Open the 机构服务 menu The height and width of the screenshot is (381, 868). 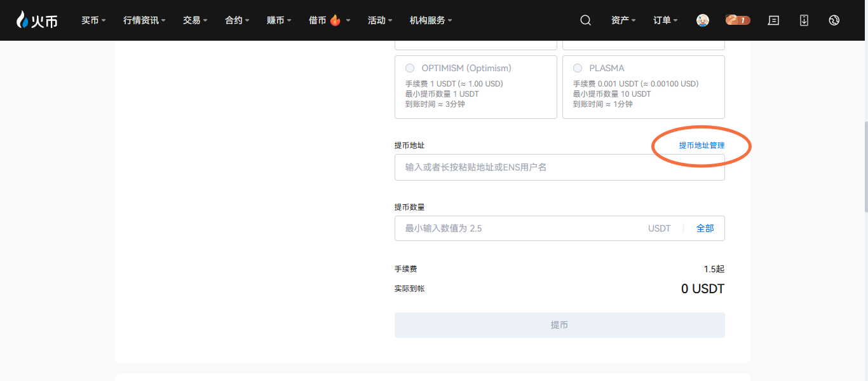(431, 20)
